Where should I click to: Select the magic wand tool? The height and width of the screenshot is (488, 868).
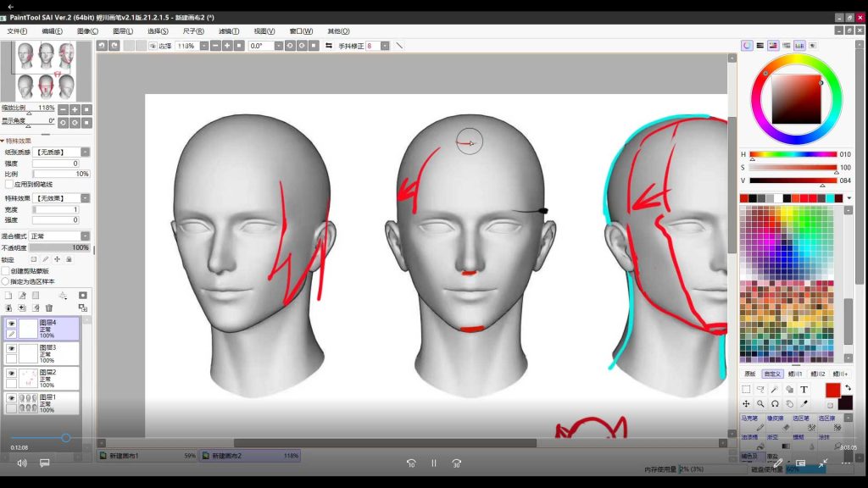tap(775, 390)
